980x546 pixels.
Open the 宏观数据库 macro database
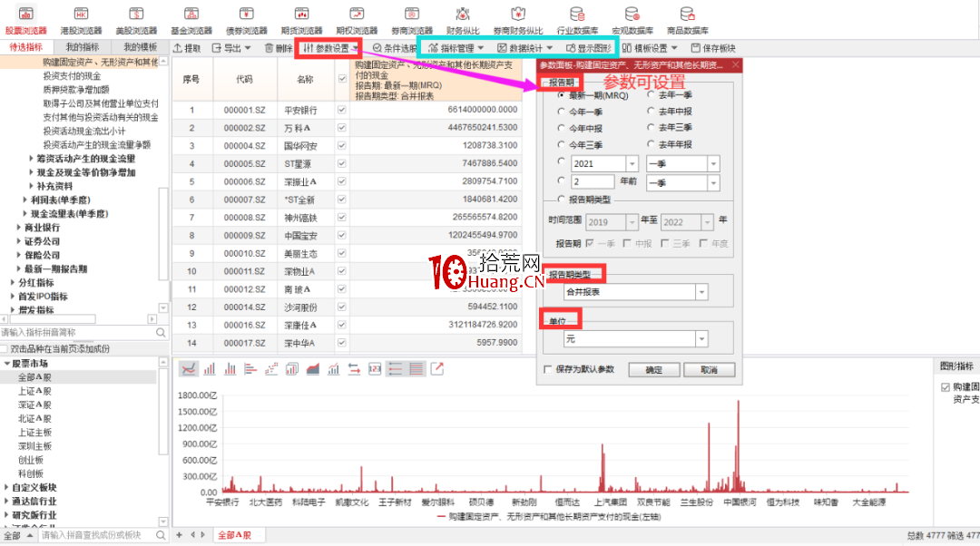click(632, 20)
